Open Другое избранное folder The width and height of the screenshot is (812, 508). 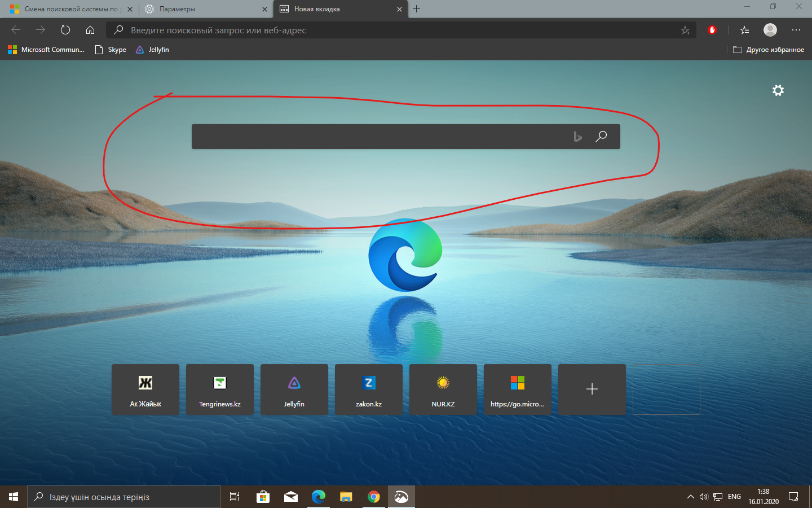[x=768, y=50]
